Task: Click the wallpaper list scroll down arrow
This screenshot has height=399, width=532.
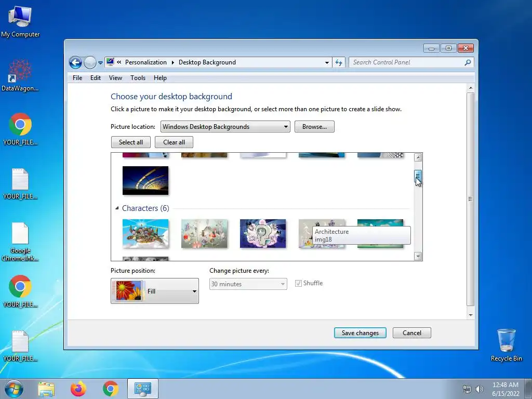Action: pyautogui.click(x=418, y=256)
